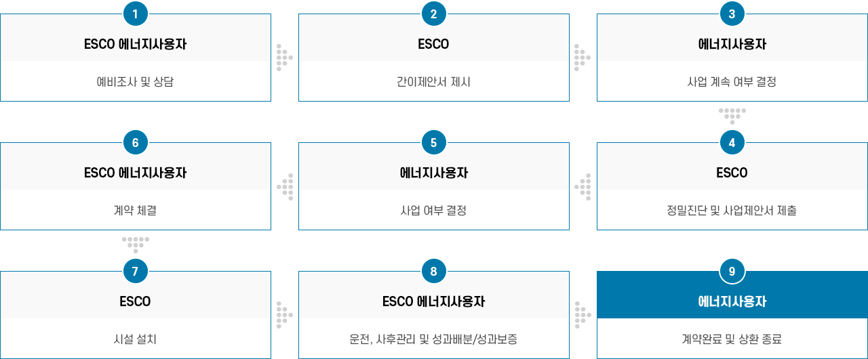Click dotted arrow between steps 8 and 9
Viewport: 868px width, 359px height.
click(583, 316)
